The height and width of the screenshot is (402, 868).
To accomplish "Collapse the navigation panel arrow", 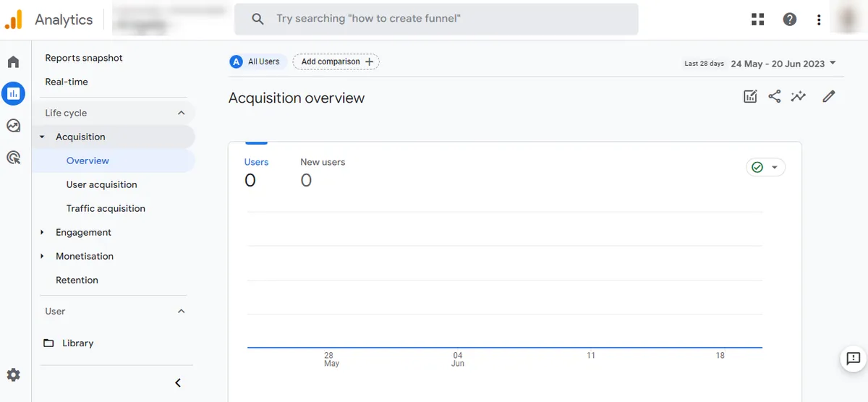I will point(178,382).
